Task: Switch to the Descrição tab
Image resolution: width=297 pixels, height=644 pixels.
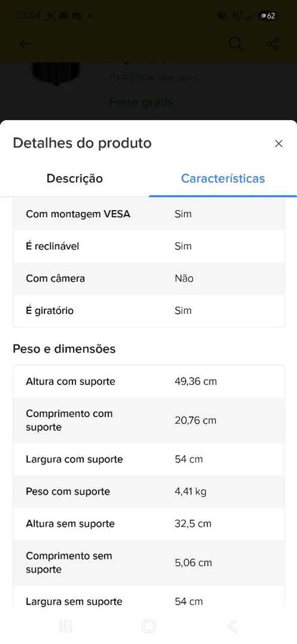Action: tap(75, 179)
